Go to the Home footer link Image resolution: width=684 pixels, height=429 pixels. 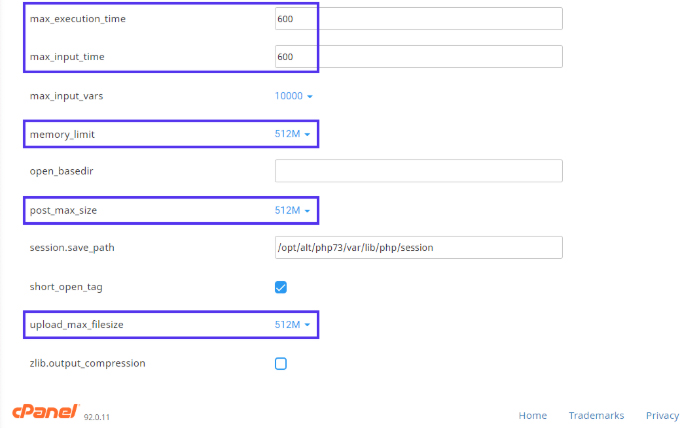click(532, 416)
